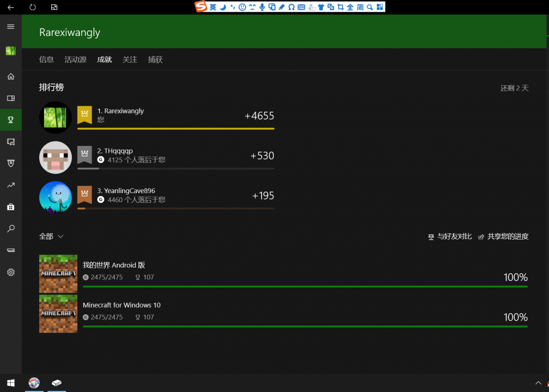Viewport: 549px width, 392px height.
Task: Open the Minecraft for Windows 10 thumbnail
Action: [58, 314]
